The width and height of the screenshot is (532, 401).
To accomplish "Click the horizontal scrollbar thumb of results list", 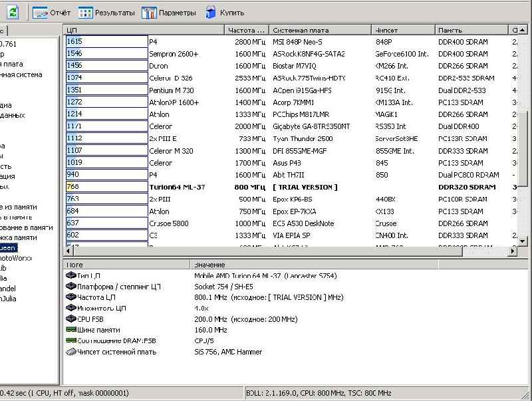I will tap(267, 251).
